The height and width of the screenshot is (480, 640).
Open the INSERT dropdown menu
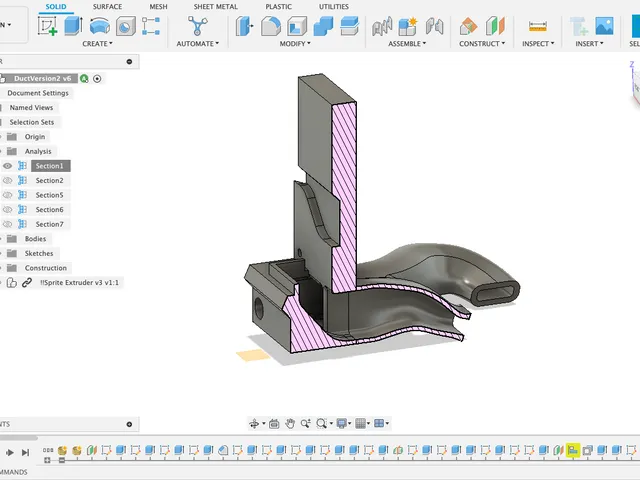(589, 44)
